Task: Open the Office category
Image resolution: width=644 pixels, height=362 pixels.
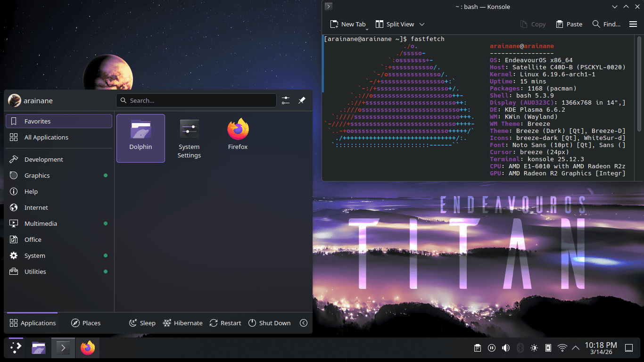Action: 59,239
